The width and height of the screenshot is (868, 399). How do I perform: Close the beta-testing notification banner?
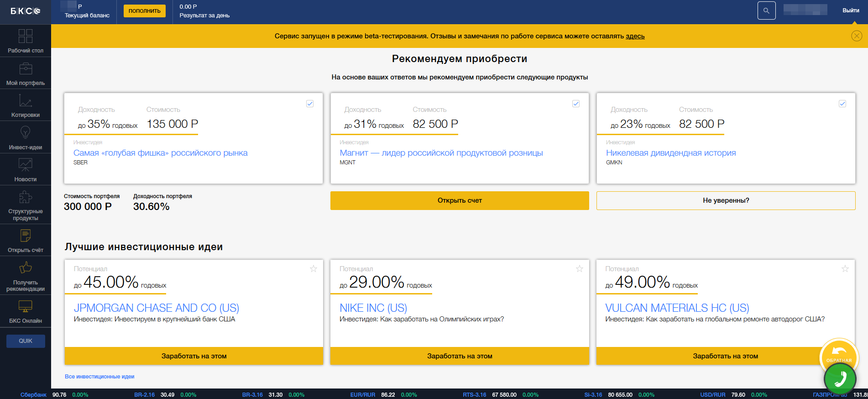click(x=857, y=36)
